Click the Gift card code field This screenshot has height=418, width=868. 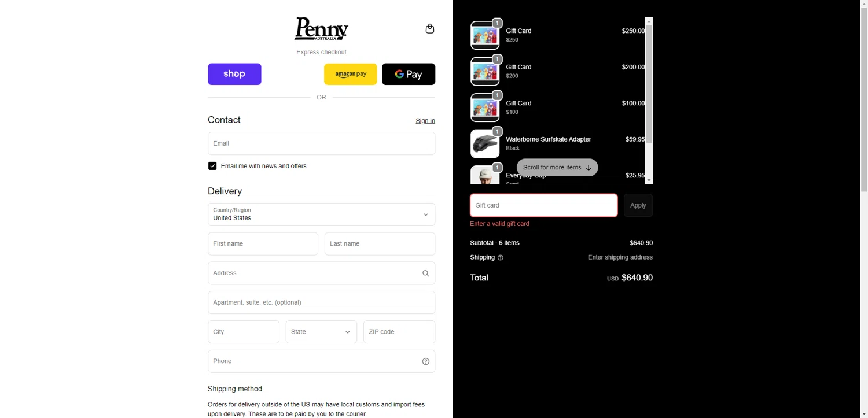click(x=544, y=205)
